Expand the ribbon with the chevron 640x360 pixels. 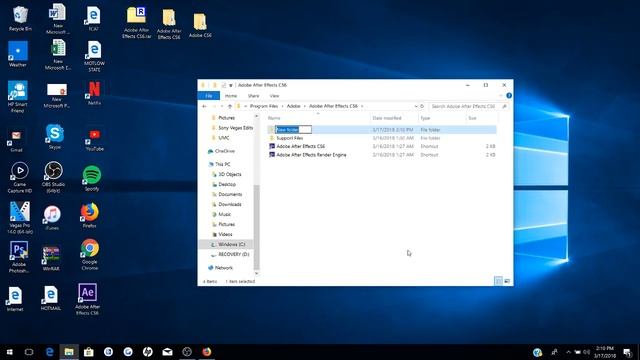pos(501,96)
